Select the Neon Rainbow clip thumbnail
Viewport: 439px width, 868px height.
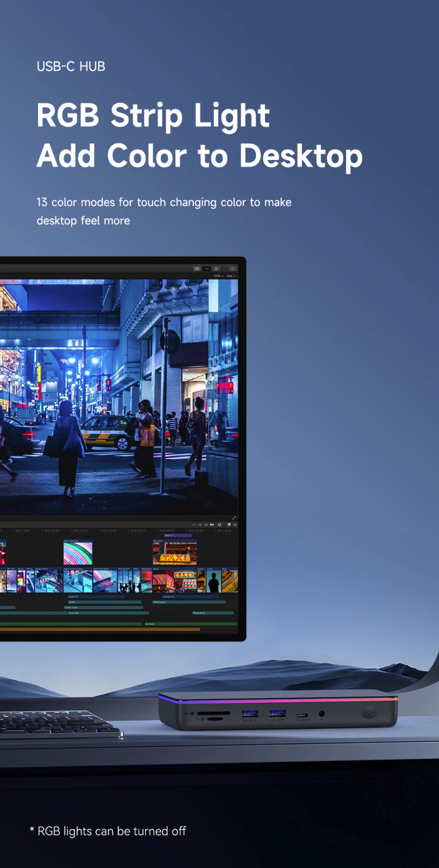pos(78,553)
